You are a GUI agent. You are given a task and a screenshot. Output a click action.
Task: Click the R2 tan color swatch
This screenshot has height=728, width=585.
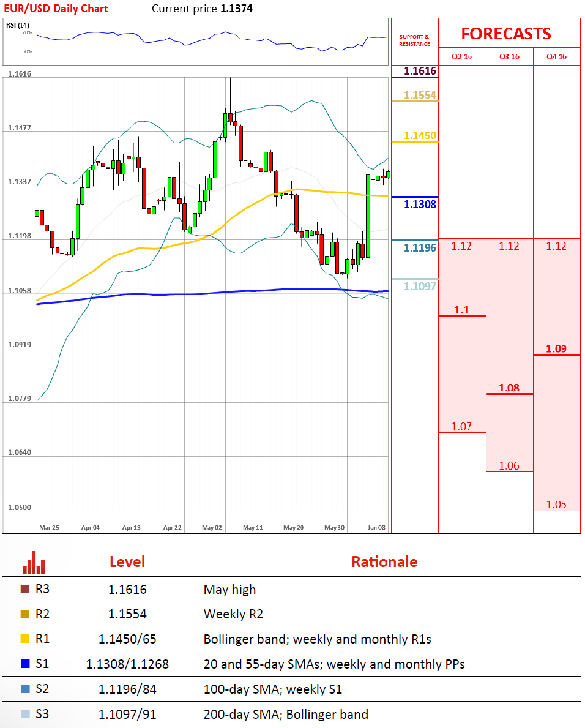click(x=25, y=614)
